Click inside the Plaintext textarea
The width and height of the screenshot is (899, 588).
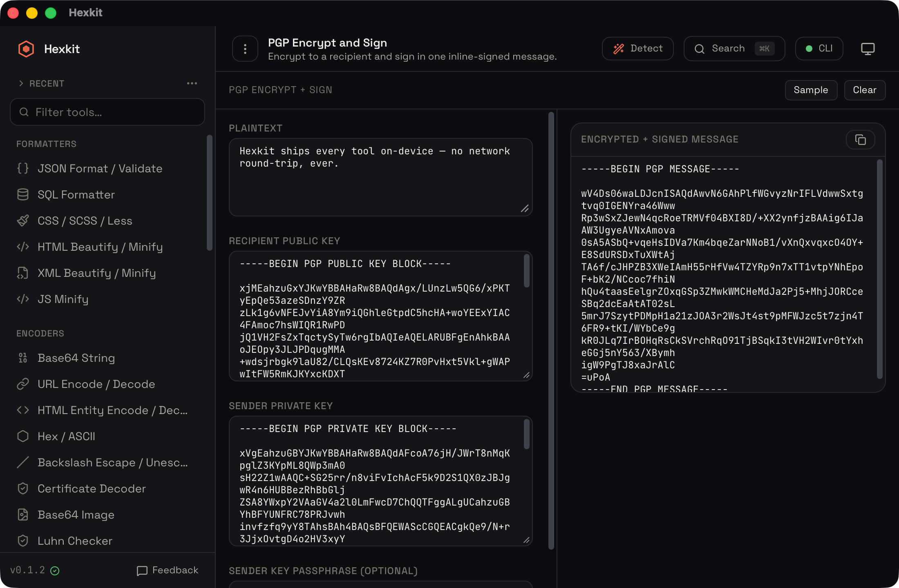(x=380, y=177)
